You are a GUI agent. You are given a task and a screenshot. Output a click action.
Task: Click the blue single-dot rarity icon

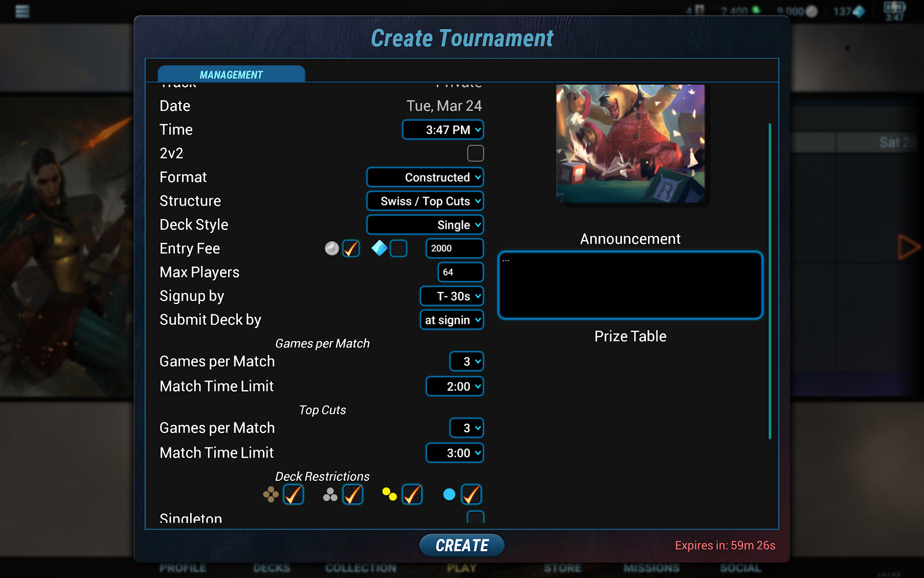pos(449,494)
